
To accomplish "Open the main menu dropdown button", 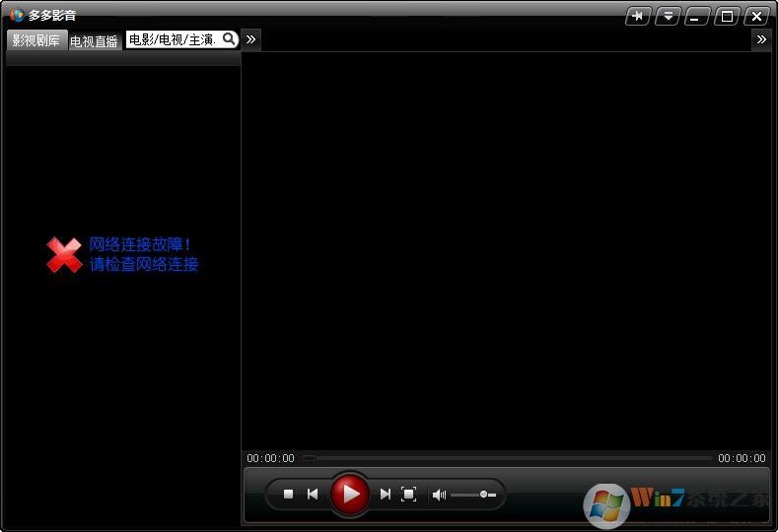I will [668, 17].
